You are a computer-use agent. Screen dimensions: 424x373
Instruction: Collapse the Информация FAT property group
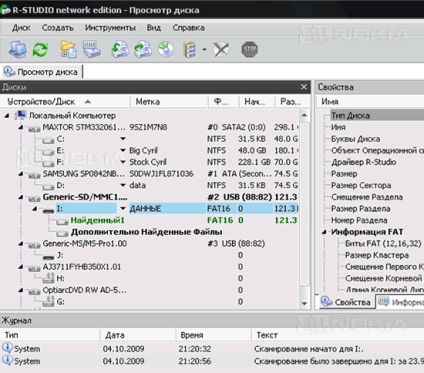click(324, 232)
